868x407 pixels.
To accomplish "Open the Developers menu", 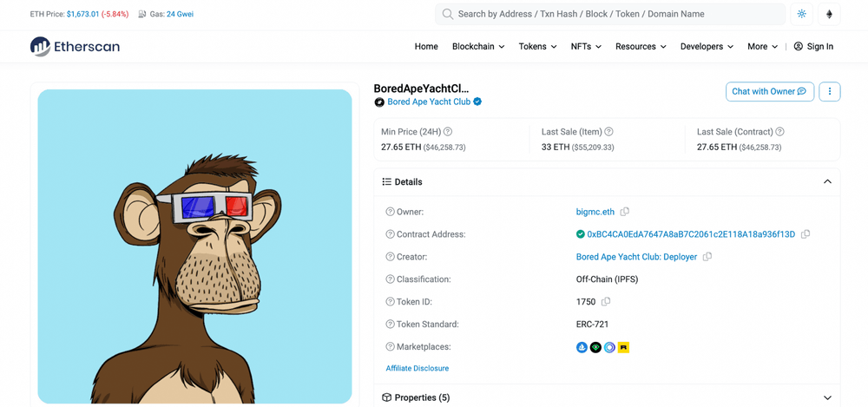I will (707, 47).
